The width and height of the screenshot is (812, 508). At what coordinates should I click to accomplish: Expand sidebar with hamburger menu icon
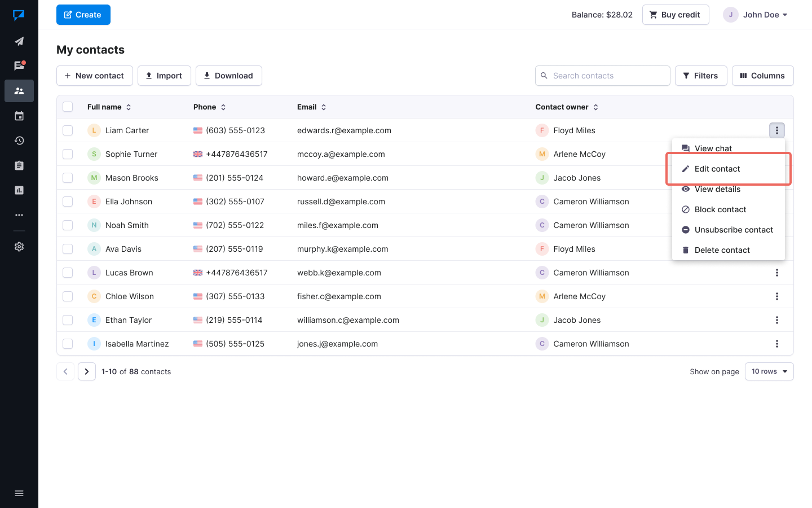[x=19, y=493]
